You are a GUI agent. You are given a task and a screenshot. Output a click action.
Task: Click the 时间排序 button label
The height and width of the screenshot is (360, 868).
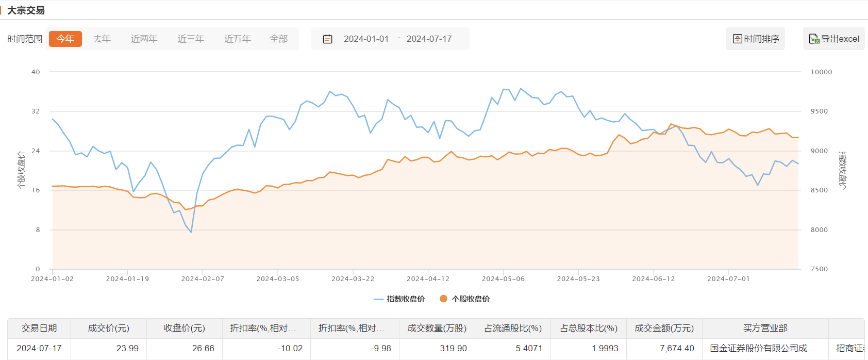point(762,39)
